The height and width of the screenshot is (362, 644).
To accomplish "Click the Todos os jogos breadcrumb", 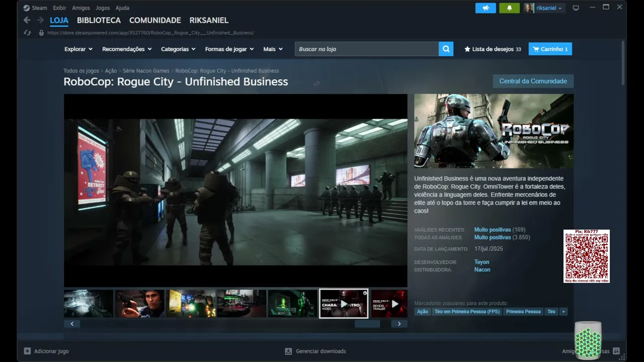I will [81, 71].
